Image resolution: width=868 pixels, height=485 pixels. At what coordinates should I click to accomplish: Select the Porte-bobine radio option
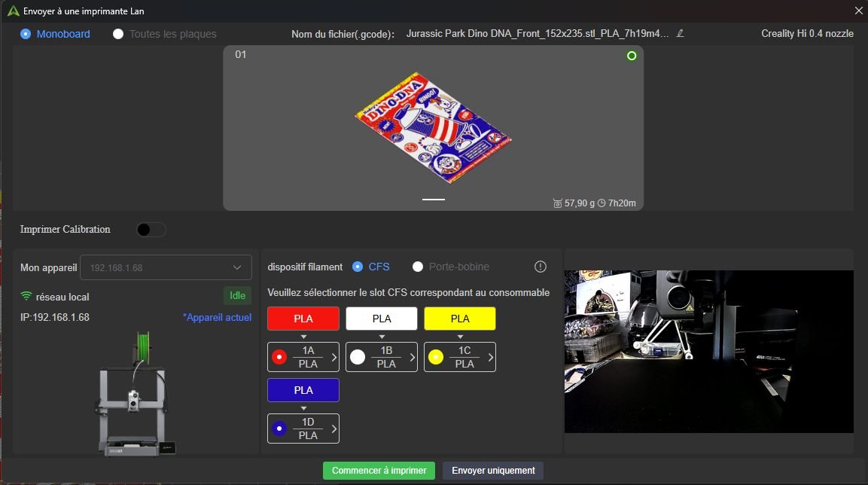[x=418, y=267]
